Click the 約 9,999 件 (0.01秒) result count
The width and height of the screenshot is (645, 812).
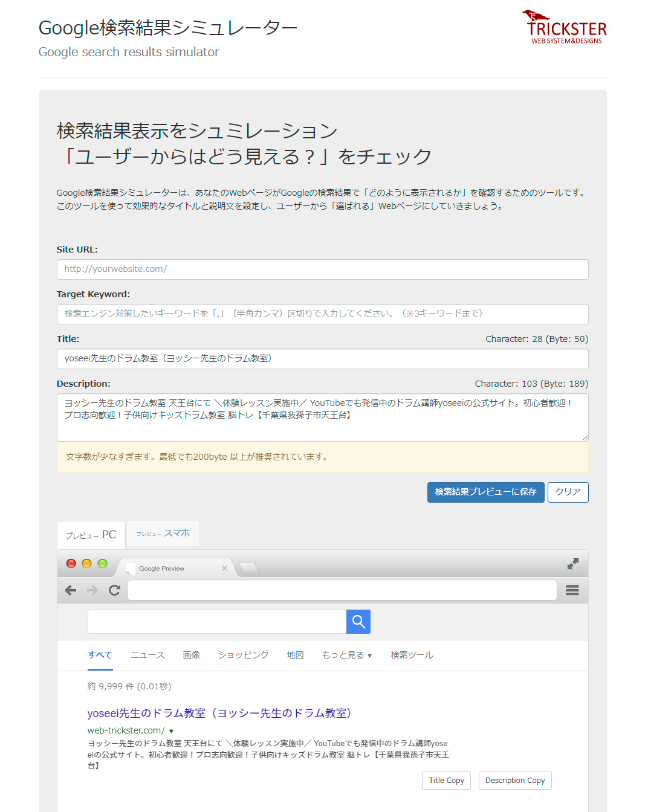pyautogui.click(x=129, y=686)
